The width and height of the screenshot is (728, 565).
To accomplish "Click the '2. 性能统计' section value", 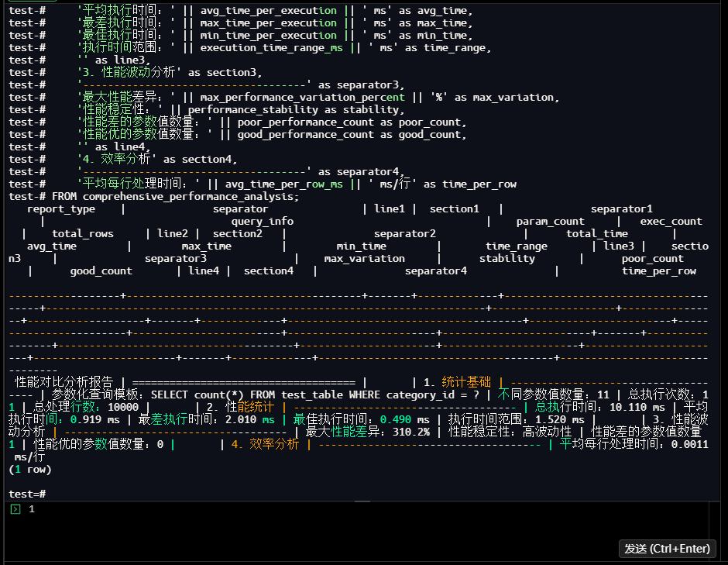I will click(x=240, y=407).
